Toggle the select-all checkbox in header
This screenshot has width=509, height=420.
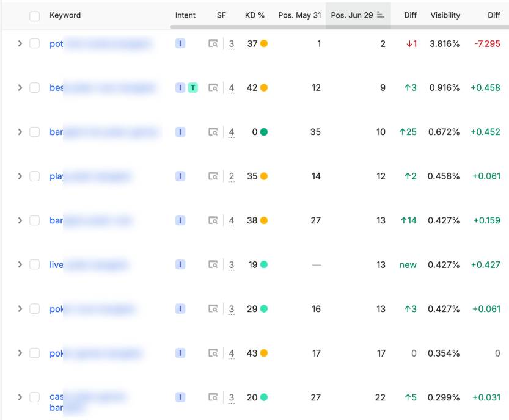[x=34, y=16]
